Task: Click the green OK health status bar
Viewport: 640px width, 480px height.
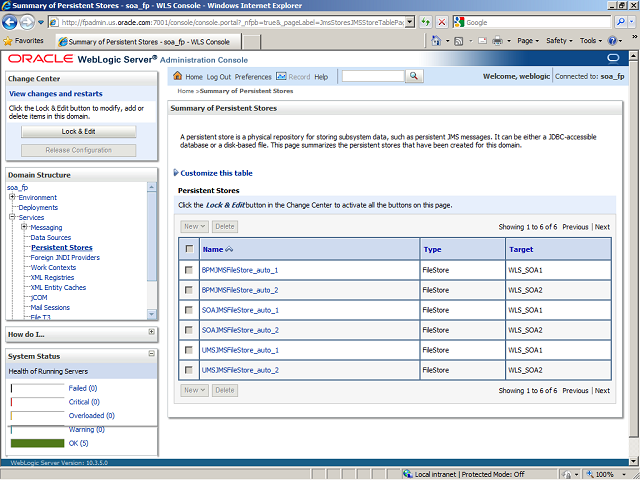Action: pos(37,442)
